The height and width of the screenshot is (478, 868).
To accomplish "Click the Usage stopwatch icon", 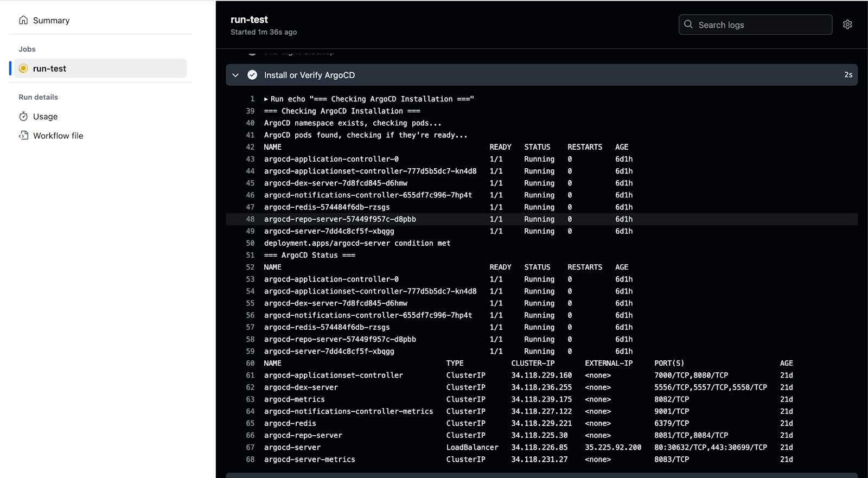I will 23,117.
